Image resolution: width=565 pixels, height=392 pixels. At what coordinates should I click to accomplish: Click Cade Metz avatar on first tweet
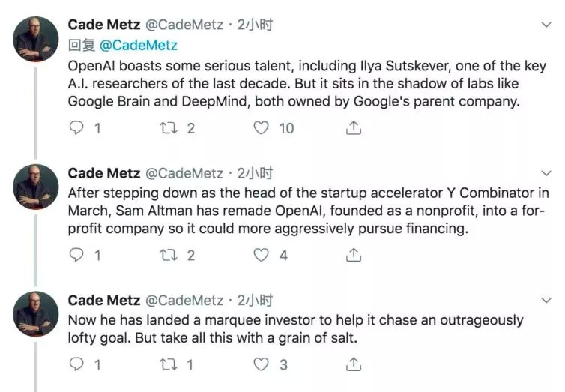coord(37,39)
